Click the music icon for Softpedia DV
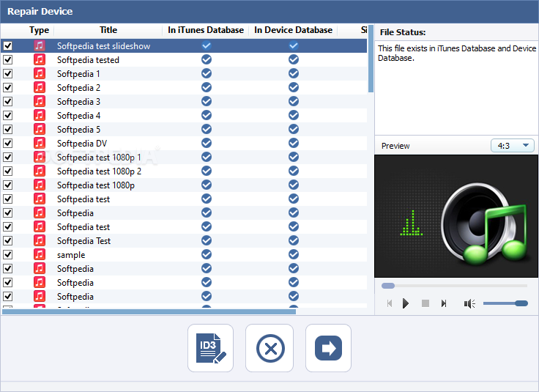The width and height of the screenshot is (539, 392). [40, 143]
